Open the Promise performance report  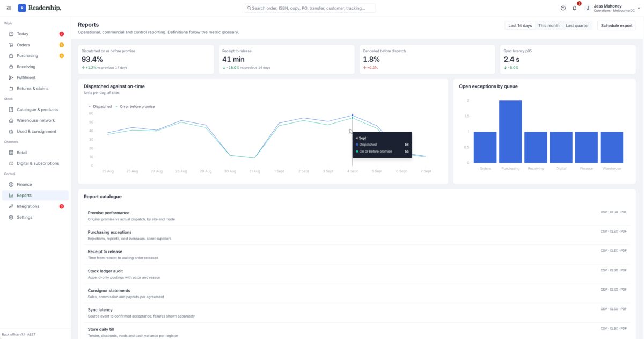[357, 216]
